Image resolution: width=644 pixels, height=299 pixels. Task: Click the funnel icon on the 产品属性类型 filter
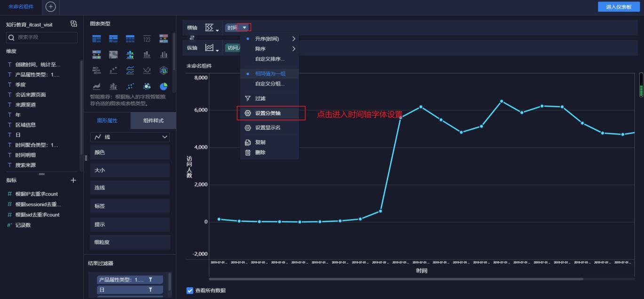pyautogui.click(x=151, y=280)
